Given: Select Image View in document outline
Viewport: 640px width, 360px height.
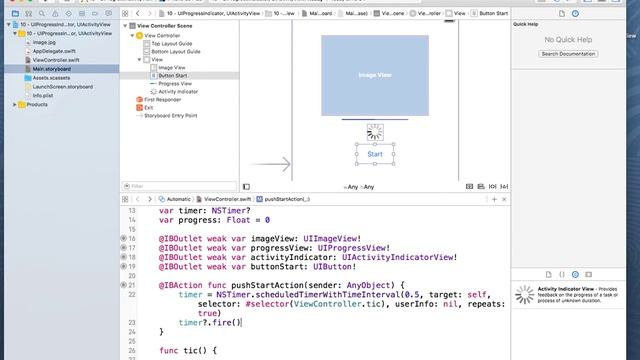Looking at the screenshot, I should [171, 68].
